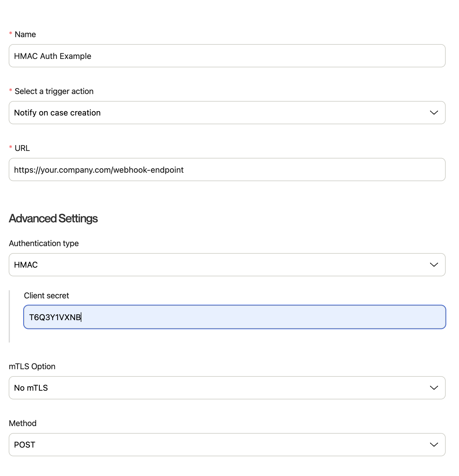Click the chevron arrow in Authentication type dropdown
459x476 pixels.
coord(434,265)
